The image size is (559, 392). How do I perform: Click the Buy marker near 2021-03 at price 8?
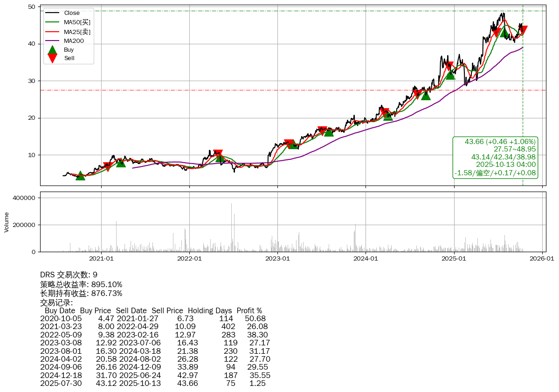121,162
